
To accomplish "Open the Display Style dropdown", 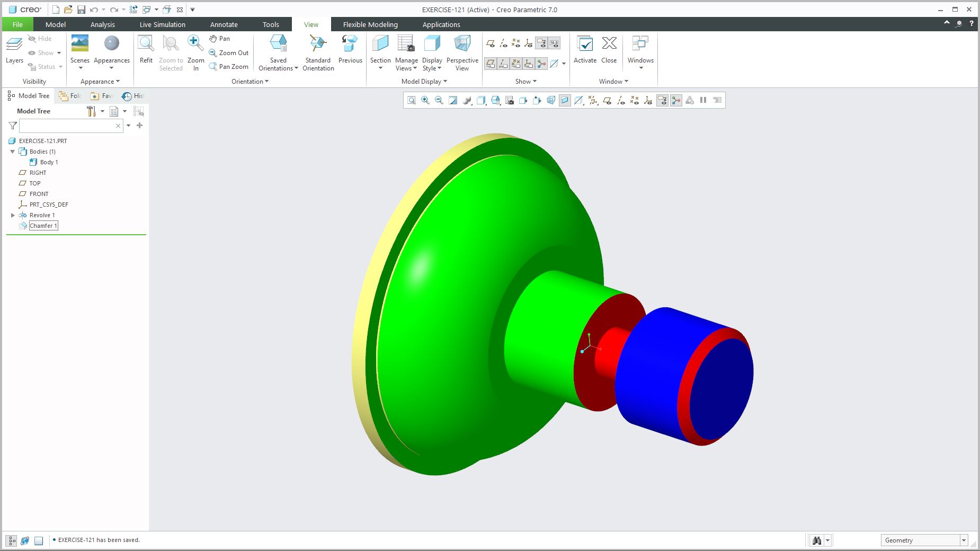I will click(x=432, y=64).
